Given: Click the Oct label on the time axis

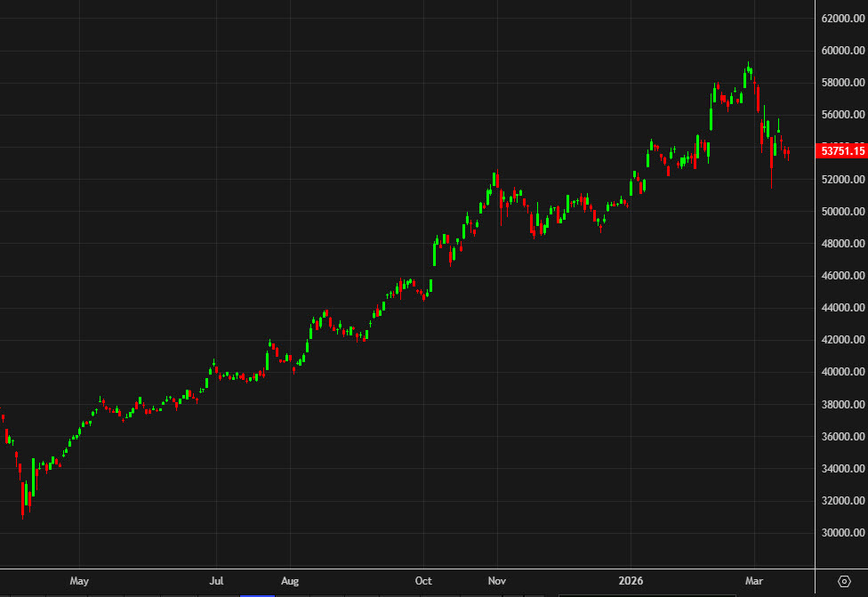Looking at the screenshot, I should (x=422, y=581).
